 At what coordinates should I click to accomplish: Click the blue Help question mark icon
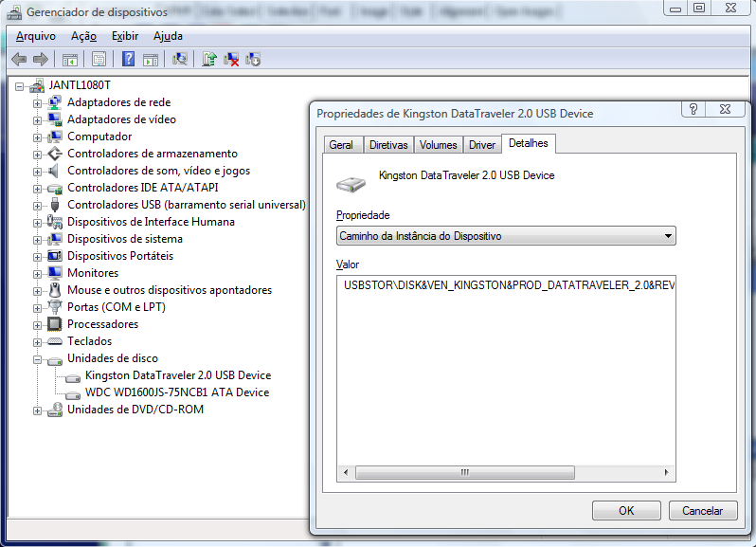tap(128, 60)
